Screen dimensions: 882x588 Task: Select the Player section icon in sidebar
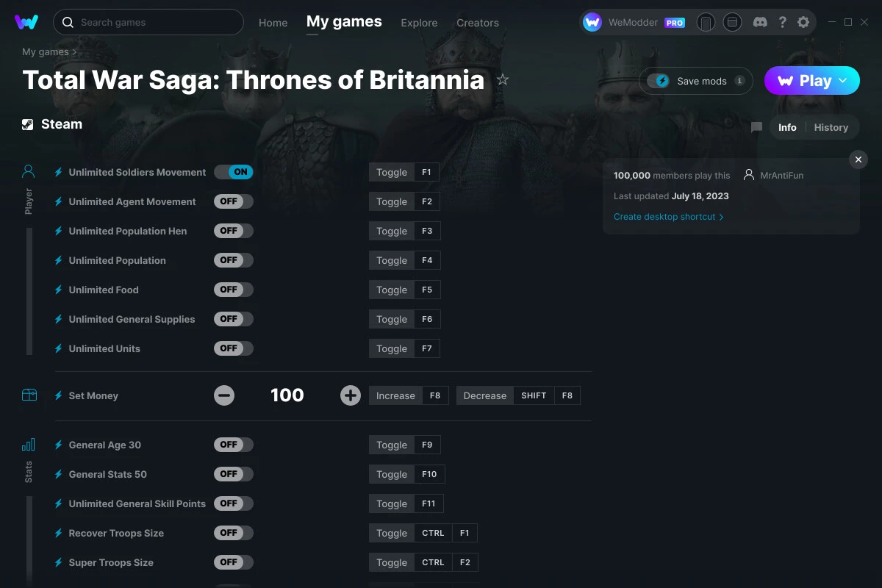(x=28, y=171)
